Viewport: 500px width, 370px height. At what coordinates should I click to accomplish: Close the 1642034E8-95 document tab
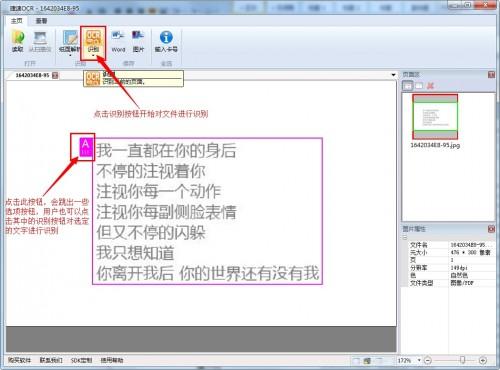click(55, 75)
